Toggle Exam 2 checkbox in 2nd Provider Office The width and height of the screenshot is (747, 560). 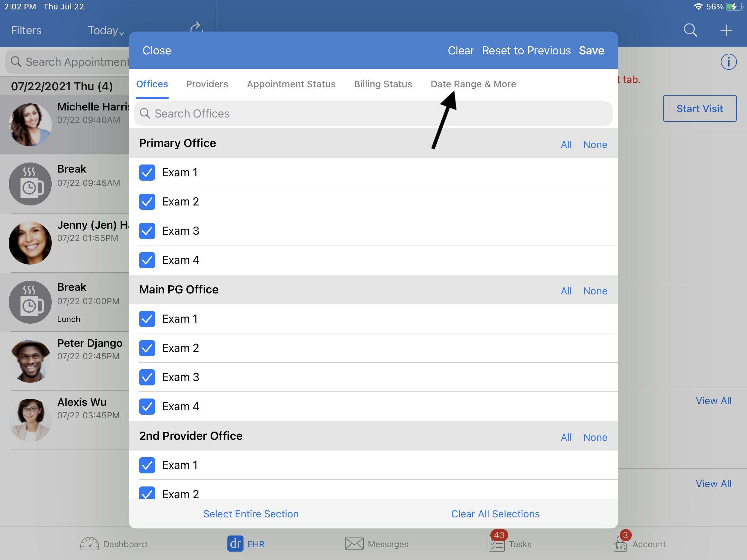pyautogui.click(x=147, y=493)
